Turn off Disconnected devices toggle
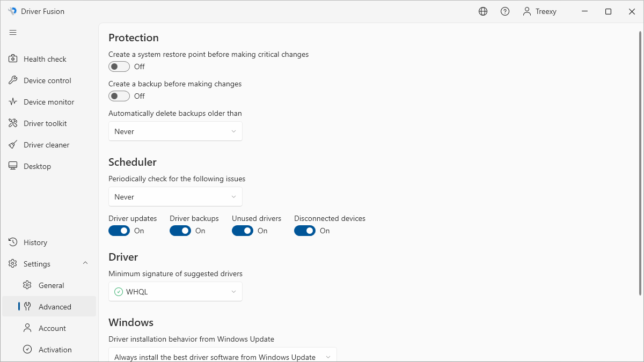 (x=305, y=231)
